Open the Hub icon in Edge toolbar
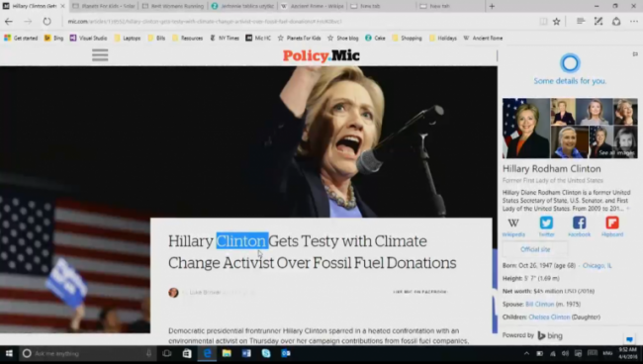The image size is (643, 364). tap(581, 22)
